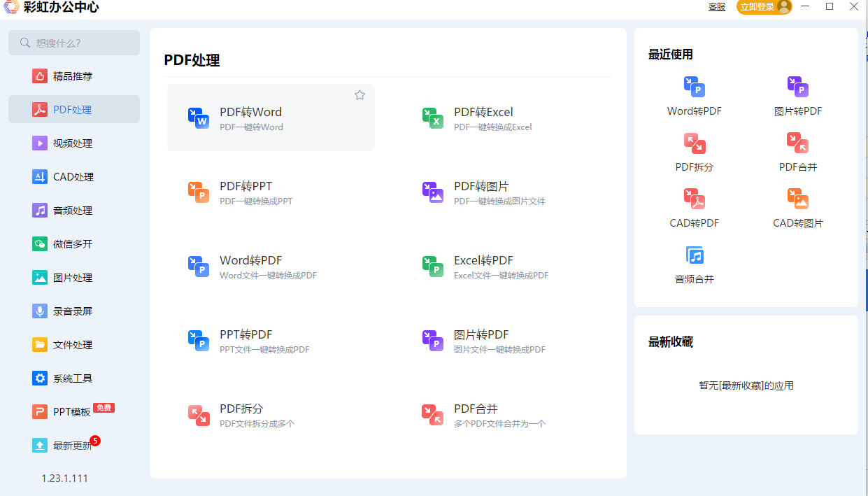Open PDF拆分 from 最近使用 icons
The image size is (868, 496).
pyautogui.click(x=695, y=143)
